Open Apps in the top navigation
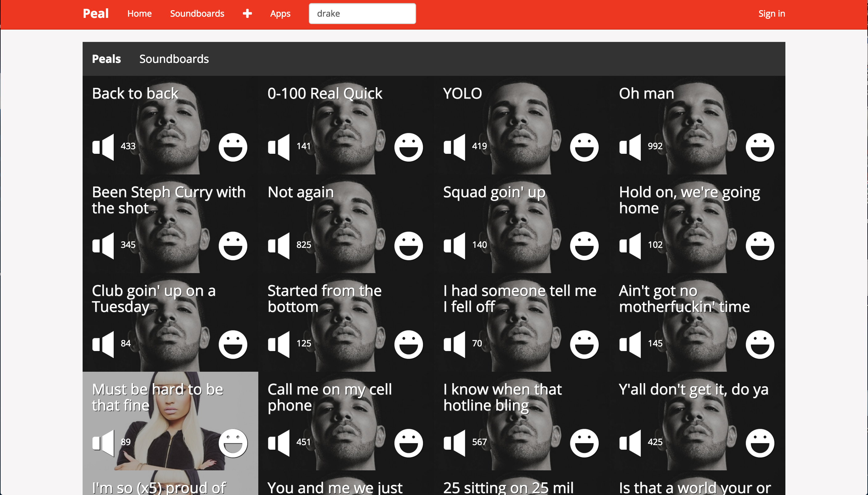 (x=280, y=14)
